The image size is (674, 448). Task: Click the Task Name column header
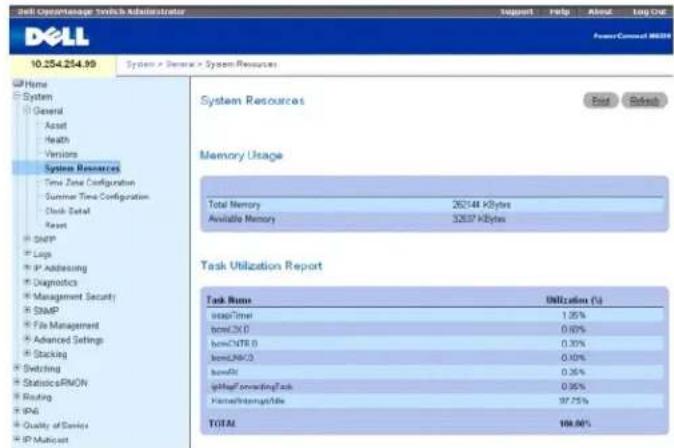click(x=229, y=300)
